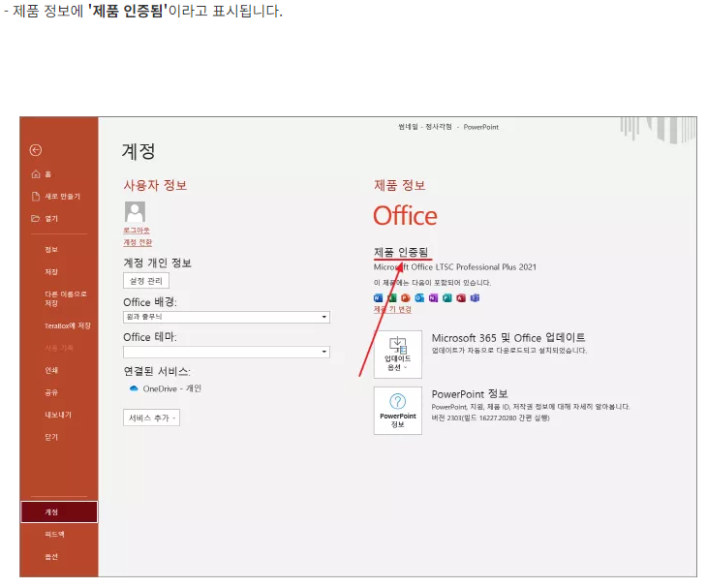
Task: Select 옵션 in the sidebar menu
Action: point(51,557)
